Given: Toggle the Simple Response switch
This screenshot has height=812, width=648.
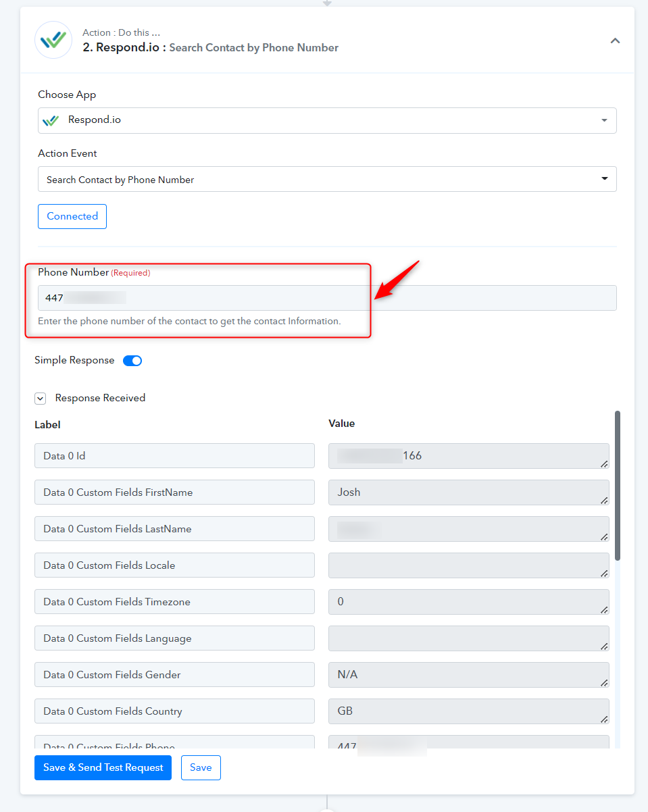Looking at the screenshot, I should pos(132,361).
